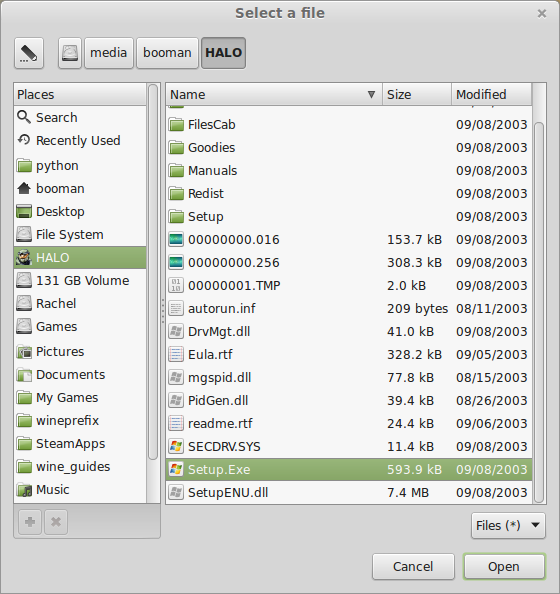Select the Redist folder

[x=349, y=194]
